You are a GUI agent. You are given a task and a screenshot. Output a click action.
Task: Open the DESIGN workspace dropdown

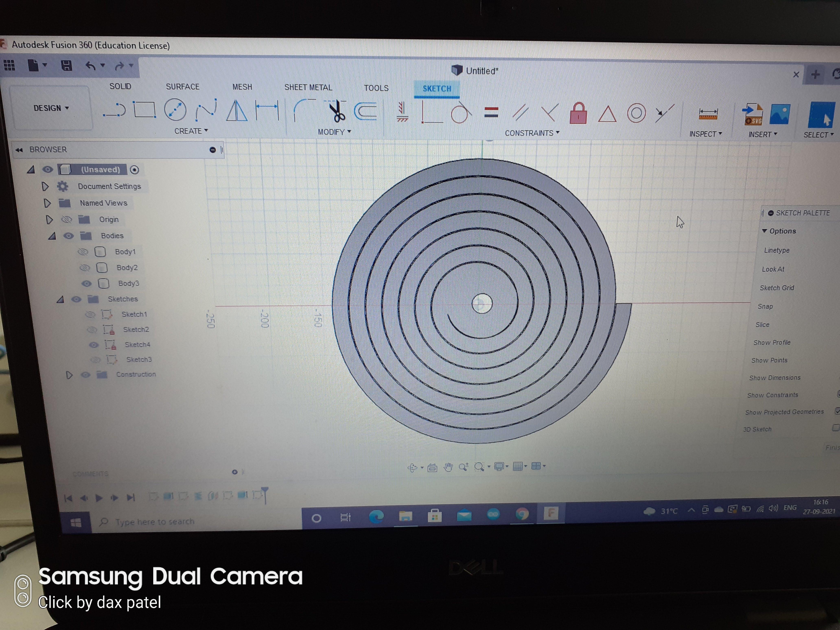[51, 108]
